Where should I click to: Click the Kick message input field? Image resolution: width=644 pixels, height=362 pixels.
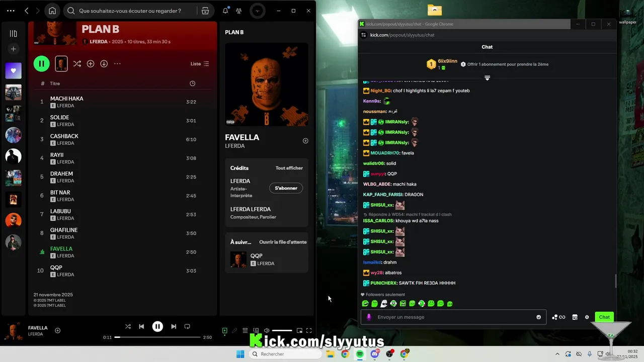pos(453,317)
